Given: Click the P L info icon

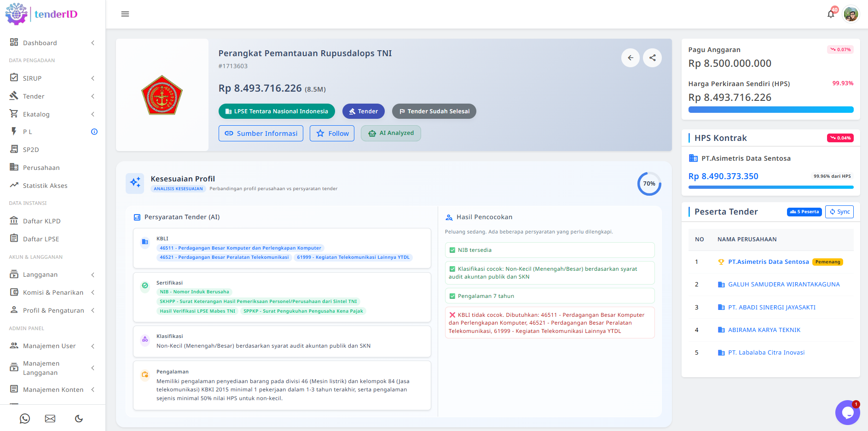Looking at the screenshot, I should point(94,132).
